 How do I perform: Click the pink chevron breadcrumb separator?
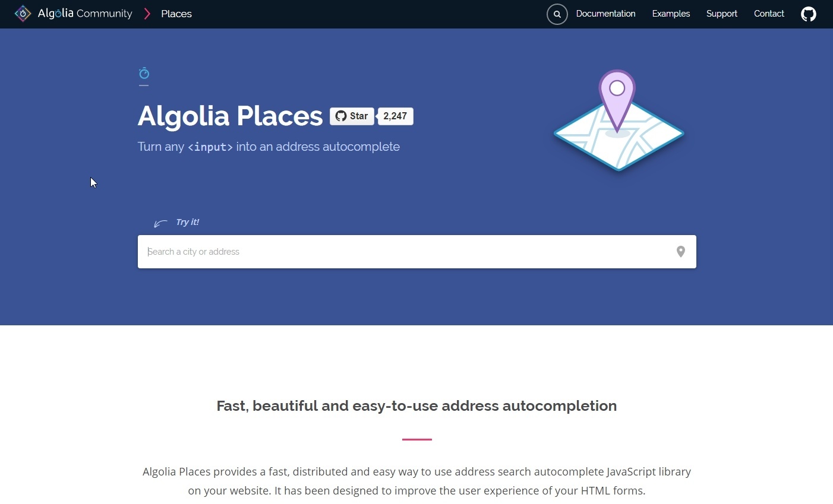(147, 14)
